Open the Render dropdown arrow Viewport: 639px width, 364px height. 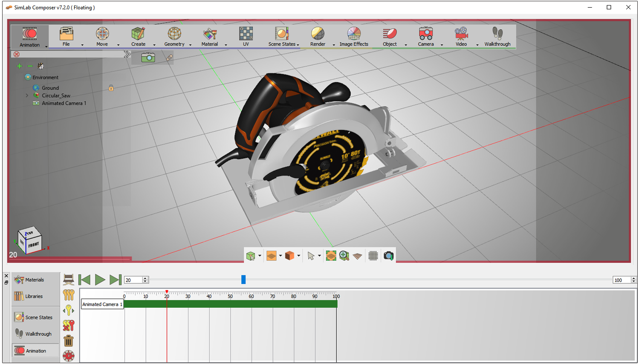[x=334, y=45]
